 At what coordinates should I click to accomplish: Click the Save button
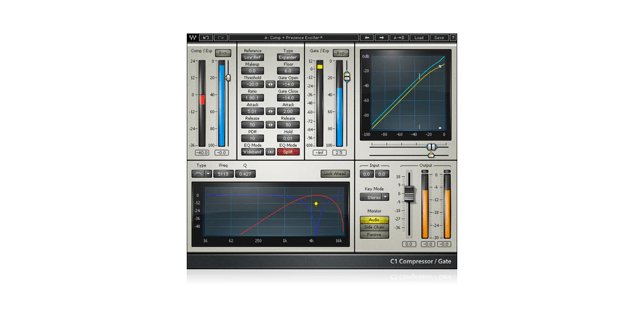(x=439, y=38)
